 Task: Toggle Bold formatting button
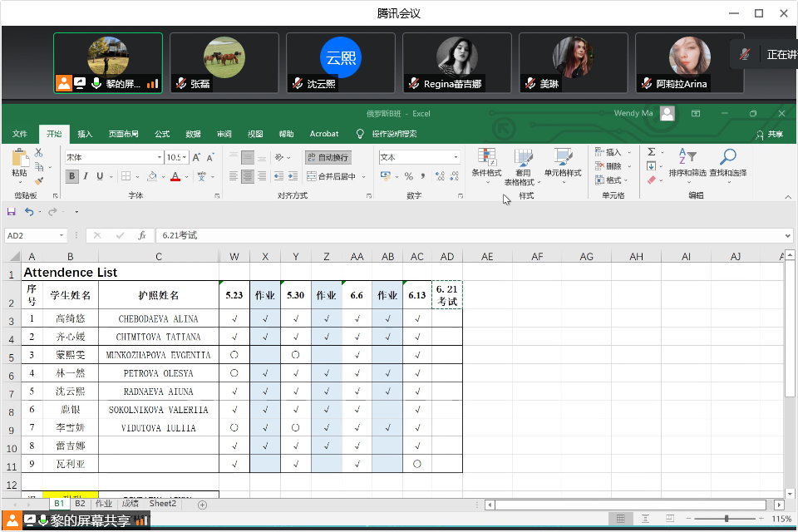pyautogui.click(x=72, y=176)
